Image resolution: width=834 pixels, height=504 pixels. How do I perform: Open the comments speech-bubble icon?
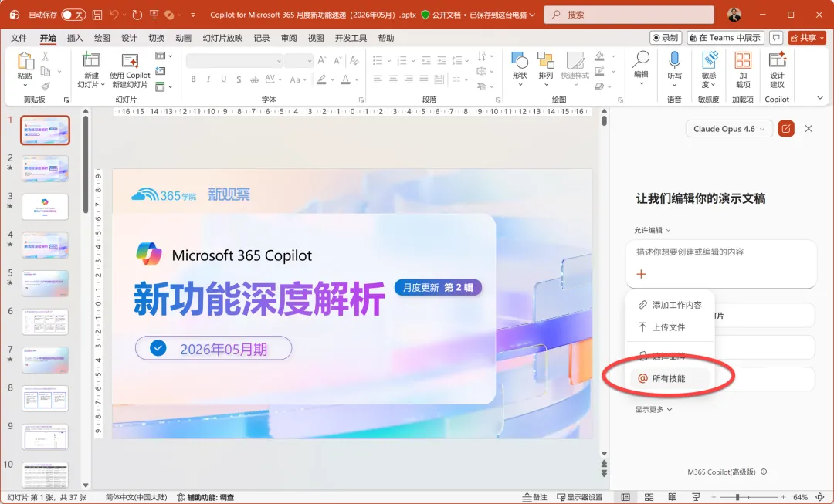(x=776, y=38)
